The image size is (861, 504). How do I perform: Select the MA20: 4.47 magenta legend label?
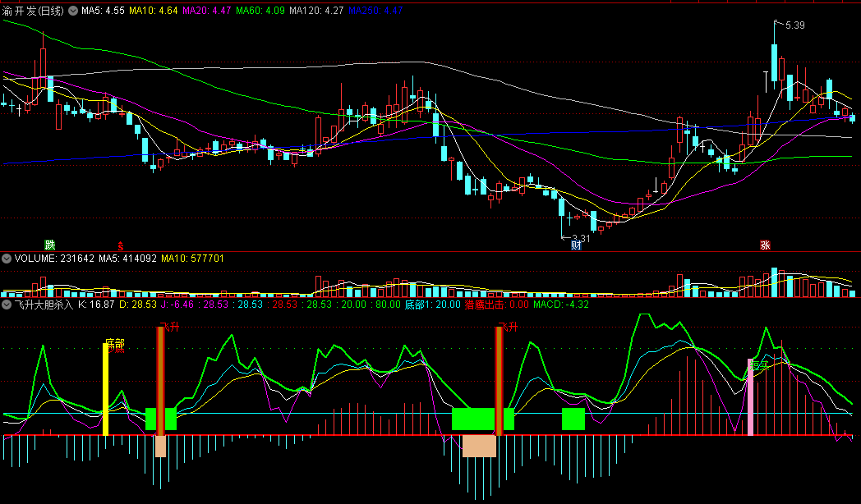206,11
